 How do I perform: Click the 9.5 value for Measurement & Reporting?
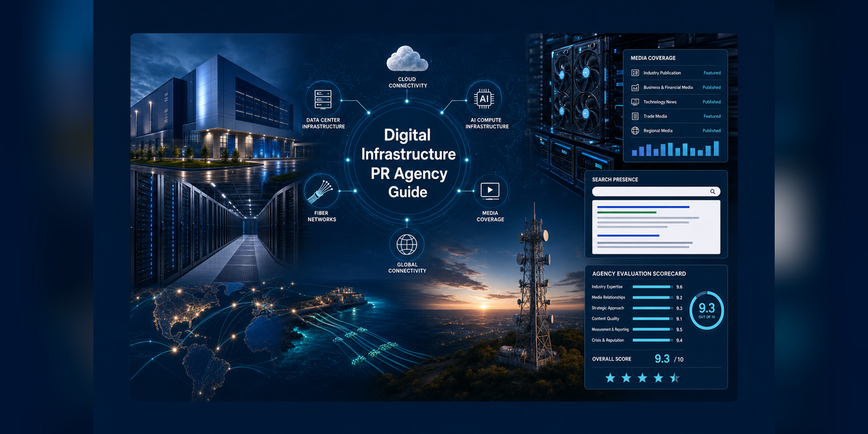tap(679, 329)
